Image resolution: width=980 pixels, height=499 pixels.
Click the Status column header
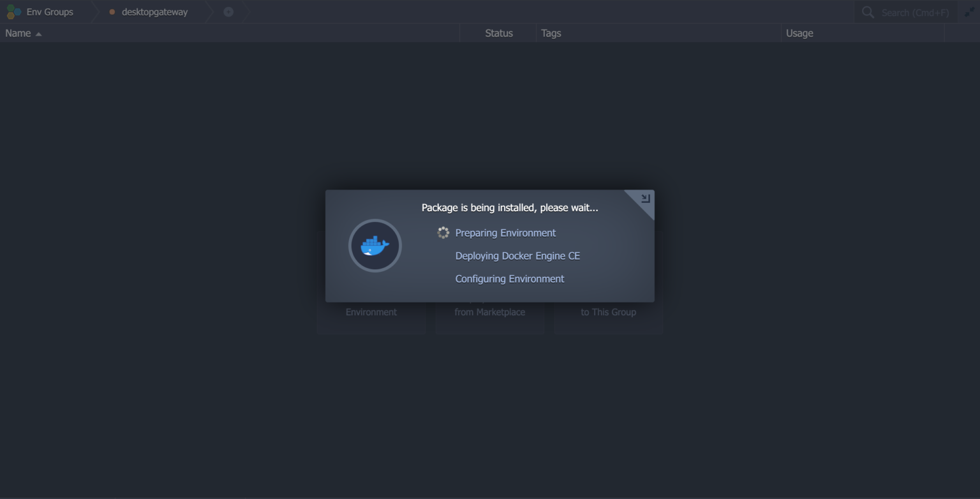[498, 33]
